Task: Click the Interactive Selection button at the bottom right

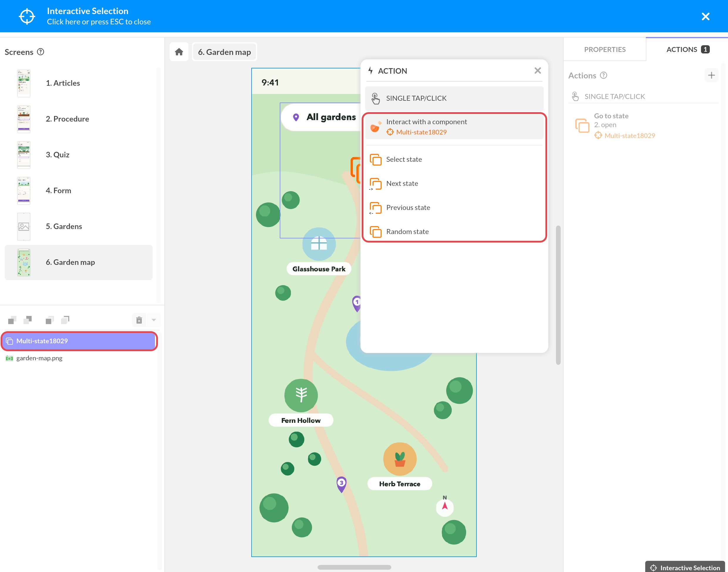Action: [685, 567]
